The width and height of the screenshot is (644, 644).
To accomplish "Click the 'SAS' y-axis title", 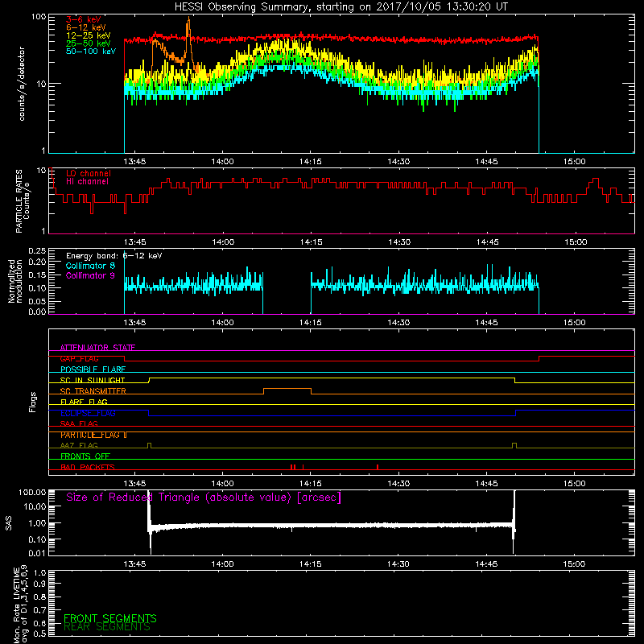I will pyautogui.click(x=9, y=523).
